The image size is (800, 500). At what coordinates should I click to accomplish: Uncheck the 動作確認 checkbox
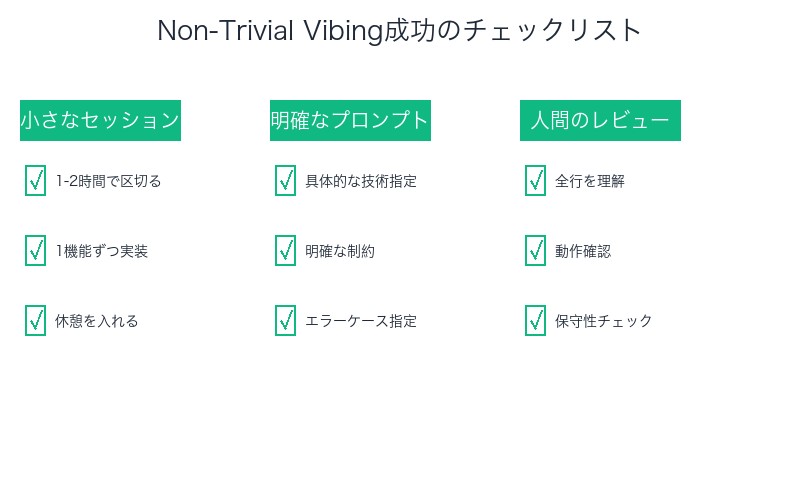click(x=535, y=251)
